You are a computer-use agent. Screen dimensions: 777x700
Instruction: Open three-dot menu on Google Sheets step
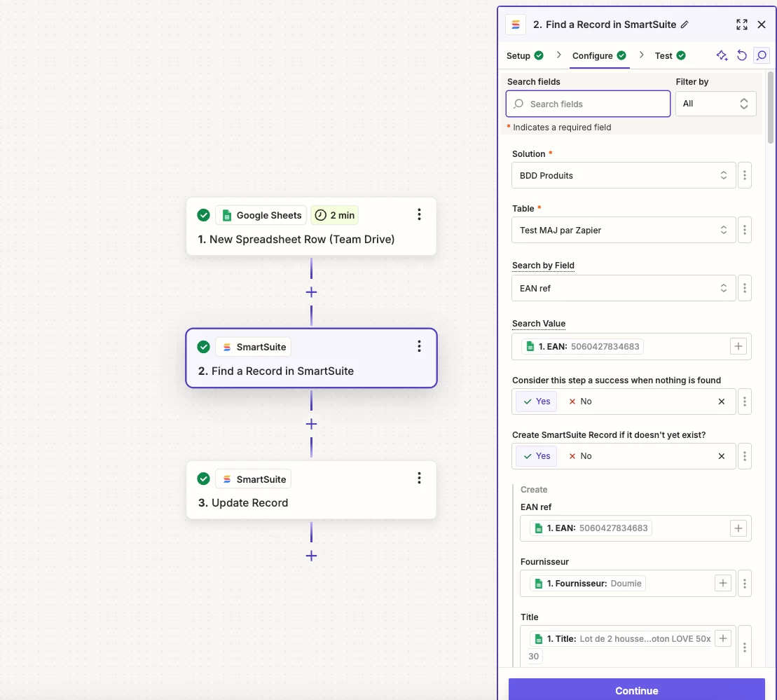(x=419, y=214)
